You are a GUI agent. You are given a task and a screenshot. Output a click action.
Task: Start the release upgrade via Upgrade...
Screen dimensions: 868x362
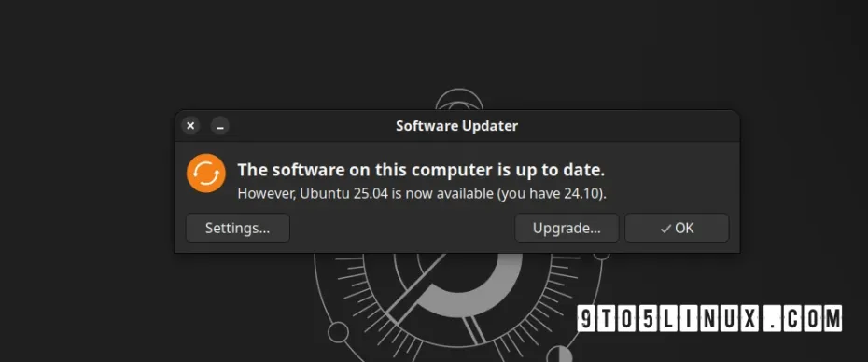tap(567, 228)
